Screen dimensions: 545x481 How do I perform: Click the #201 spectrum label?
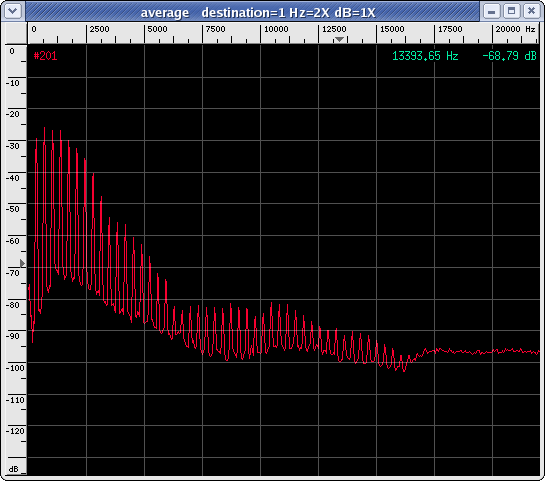click(x=46, y=56)
